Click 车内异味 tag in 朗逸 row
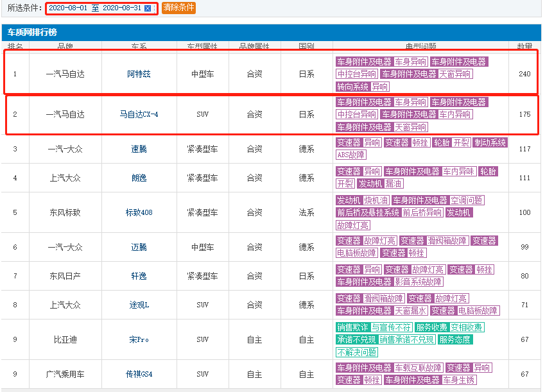Image resolution: width=545 pixels, height=392 pixels. tap(459, 171)
